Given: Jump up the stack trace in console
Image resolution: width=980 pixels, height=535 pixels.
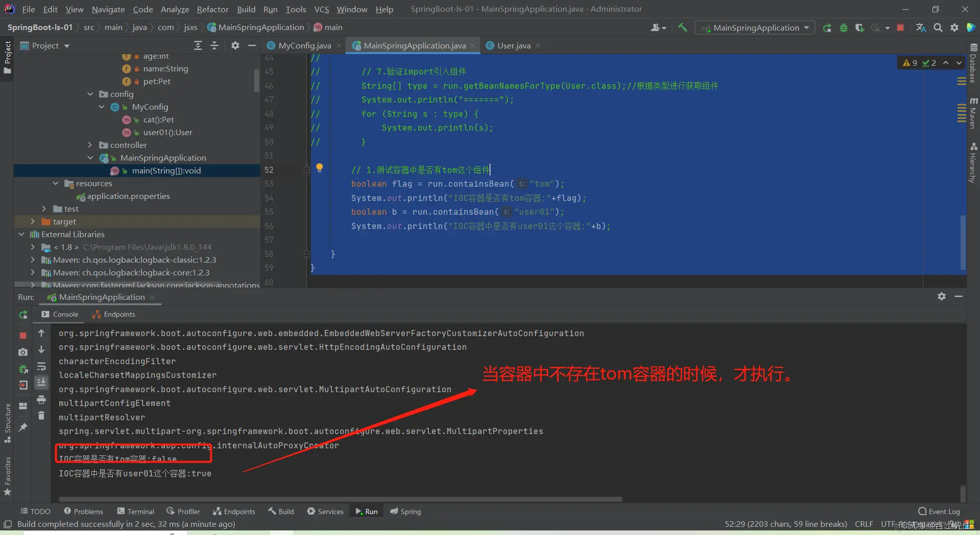Looking at the screenshot, I should click(x=41, y=333).
